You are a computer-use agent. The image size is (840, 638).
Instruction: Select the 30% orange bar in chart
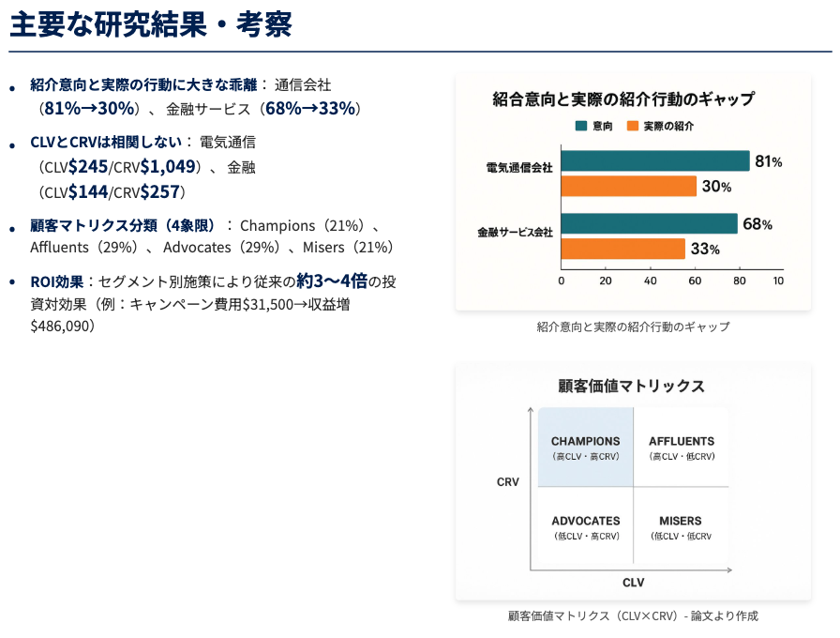(628, 186)
